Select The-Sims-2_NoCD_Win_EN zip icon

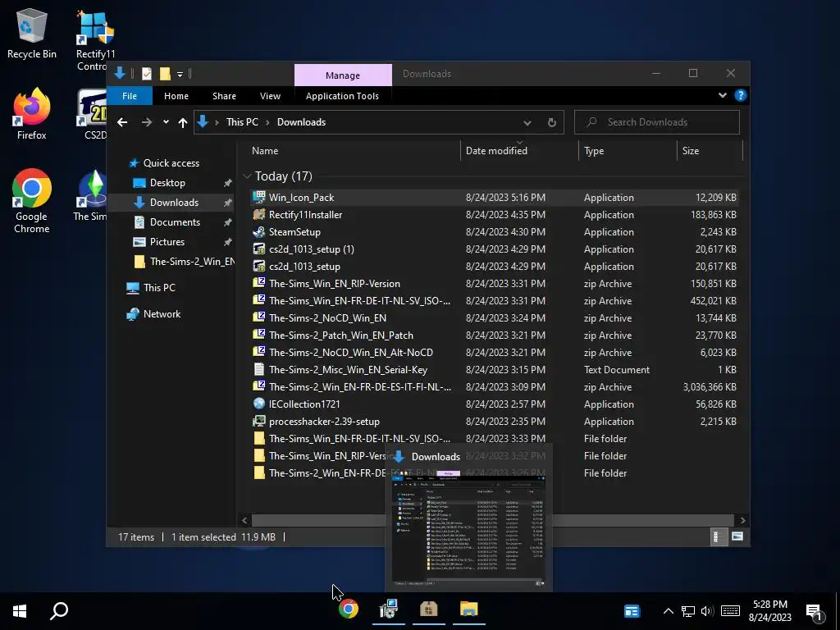point(259,317)
